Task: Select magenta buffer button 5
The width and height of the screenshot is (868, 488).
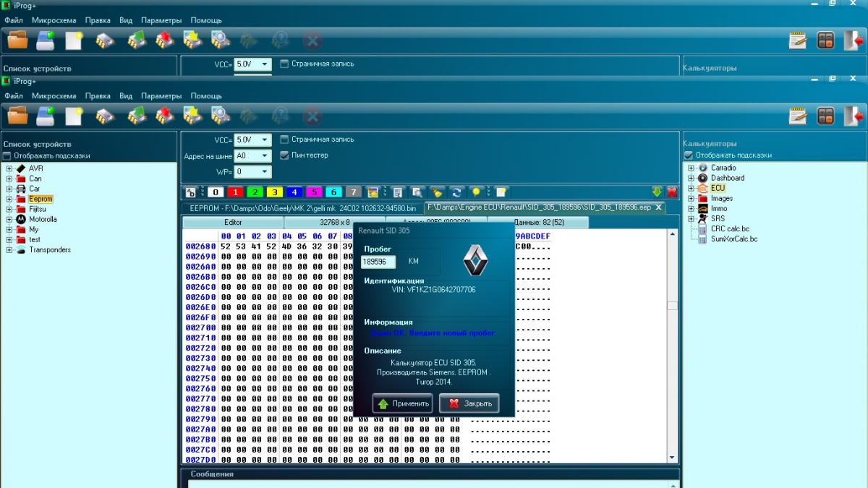Action: pos(313,192)
